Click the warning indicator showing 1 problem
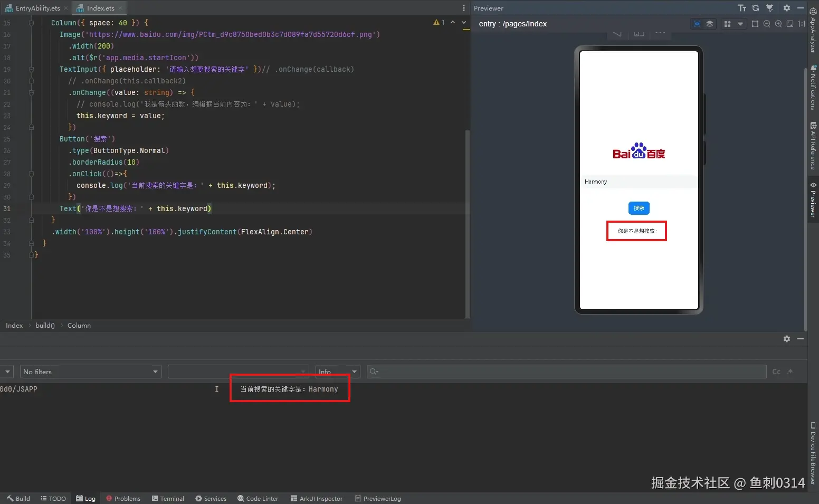819x504 pixels. coord(439,22)
